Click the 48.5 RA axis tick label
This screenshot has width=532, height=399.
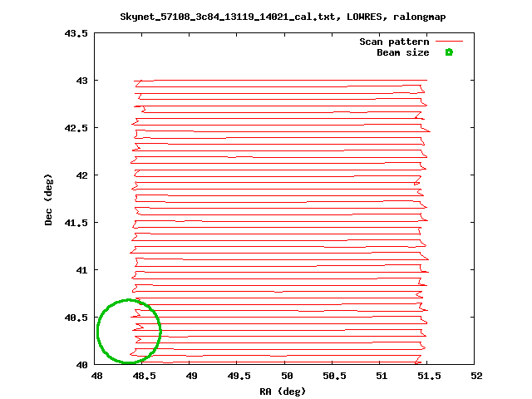point(144,376)
